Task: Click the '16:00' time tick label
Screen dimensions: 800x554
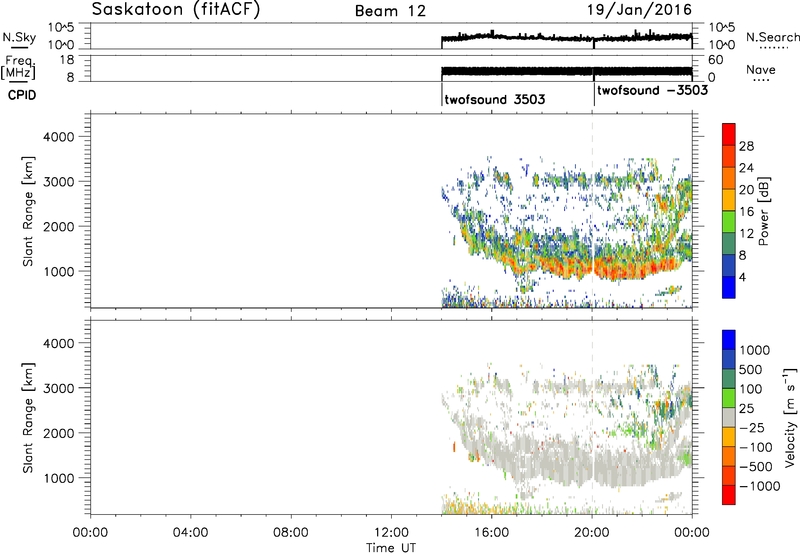Action: pos(492,533)
